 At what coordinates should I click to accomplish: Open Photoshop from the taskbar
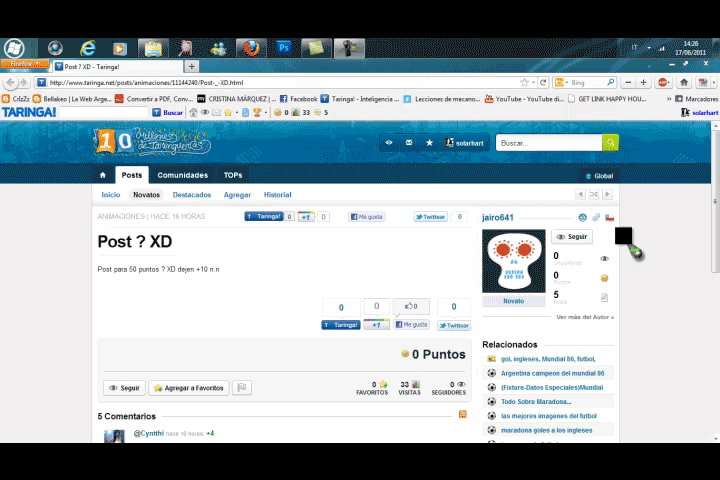point(283,48)
